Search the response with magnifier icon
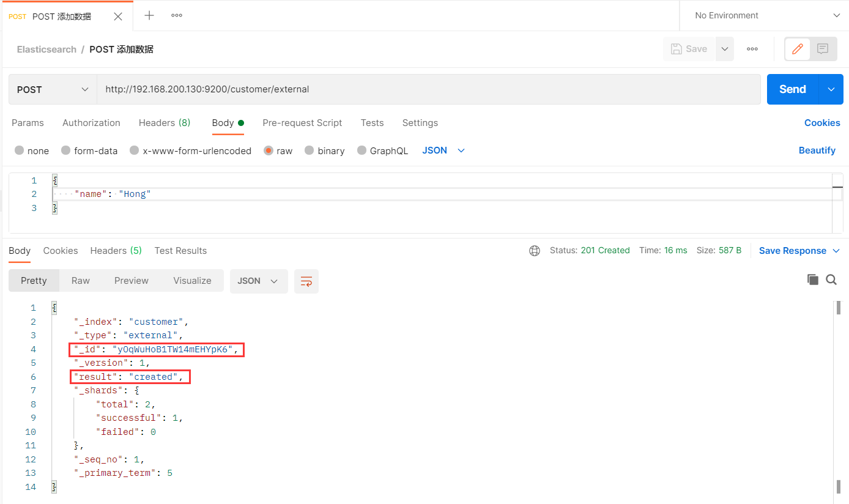 (831, 280)
